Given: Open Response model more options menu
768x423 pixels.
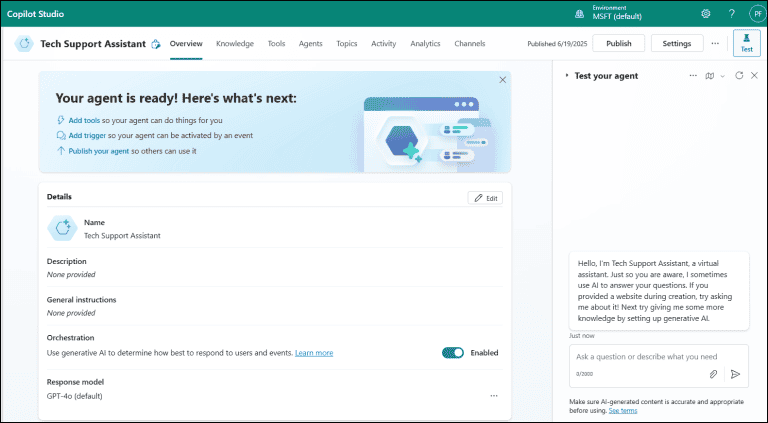Looking at the screenshot, I should tap(493, 396).
